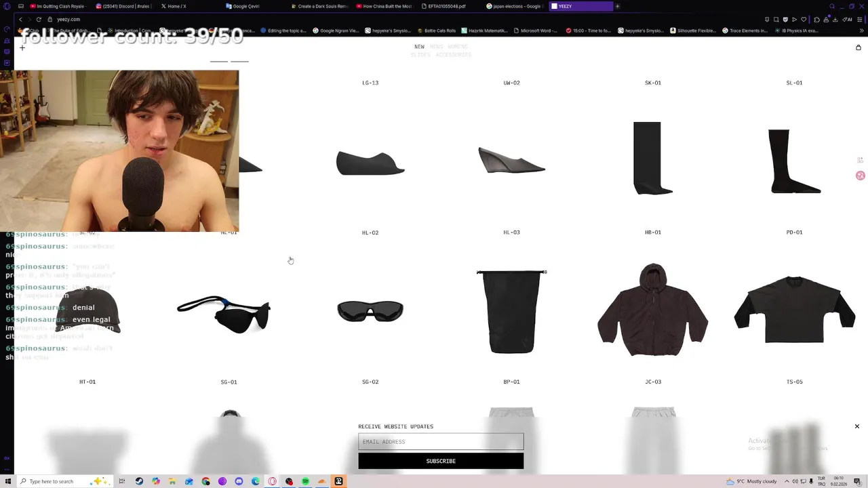Open Outlook mail from taskbar
868x488 pixels.
pos(189,481)
